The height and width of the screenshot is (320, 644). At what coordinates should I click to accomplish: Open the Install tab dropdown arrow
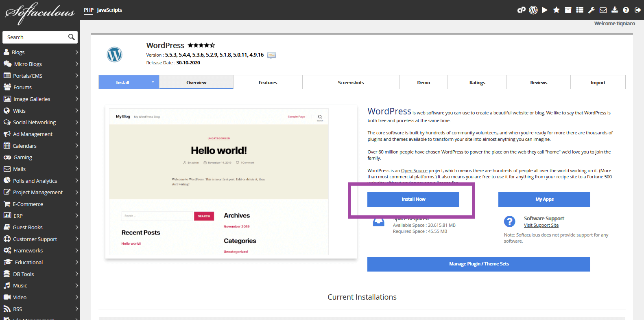153,82
